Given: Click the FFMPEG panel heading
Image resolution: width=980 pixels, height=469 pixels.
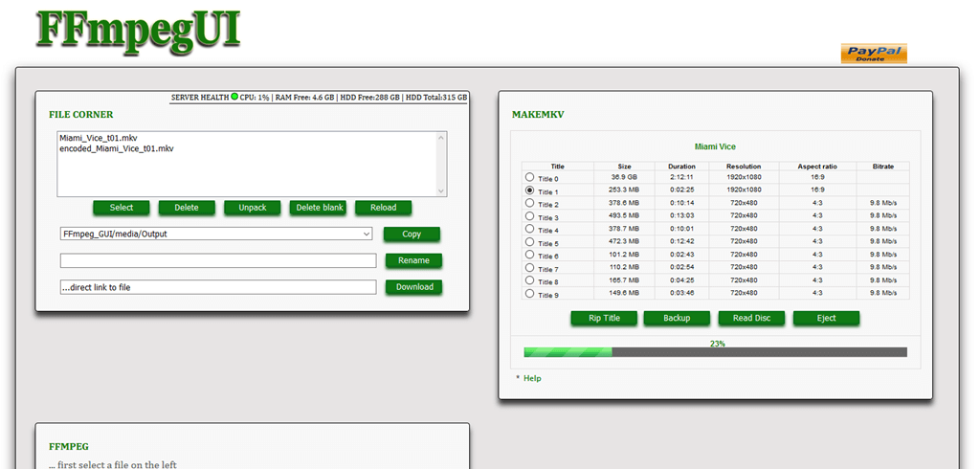Looking at the screenshot, I should coord(69,446).
